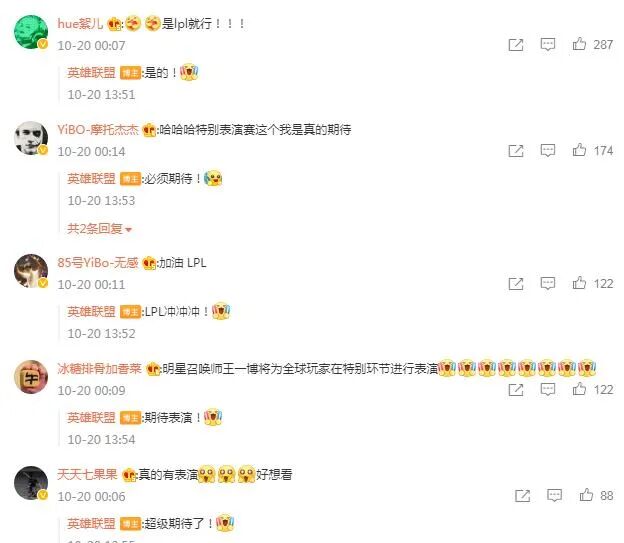Open YiBO-摩托杰杰's profile via username
The width and height of the screenshot is (624, 543).
click(98, 130)
